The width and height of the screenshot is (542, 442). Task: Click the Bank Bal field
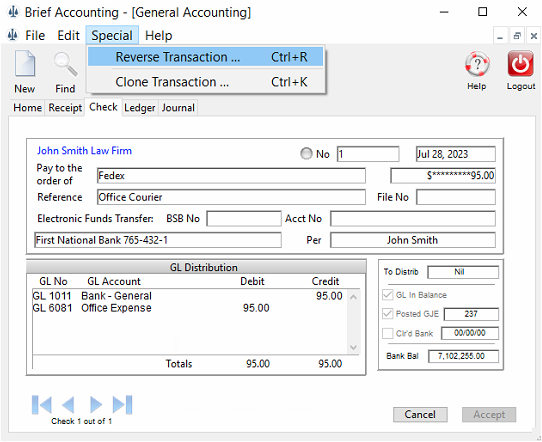click(x=463, y=356)
